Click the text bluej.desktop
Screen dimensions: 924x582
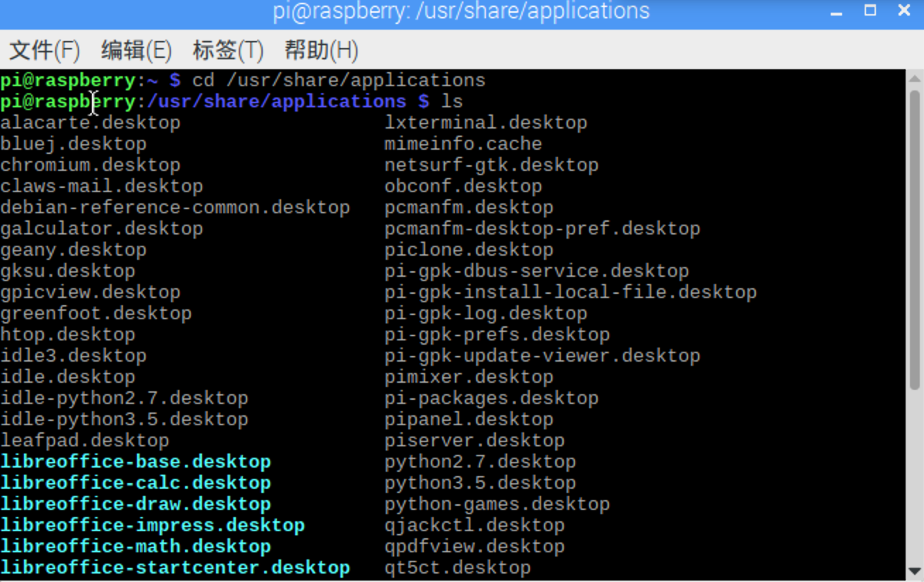tap(73, 144)
